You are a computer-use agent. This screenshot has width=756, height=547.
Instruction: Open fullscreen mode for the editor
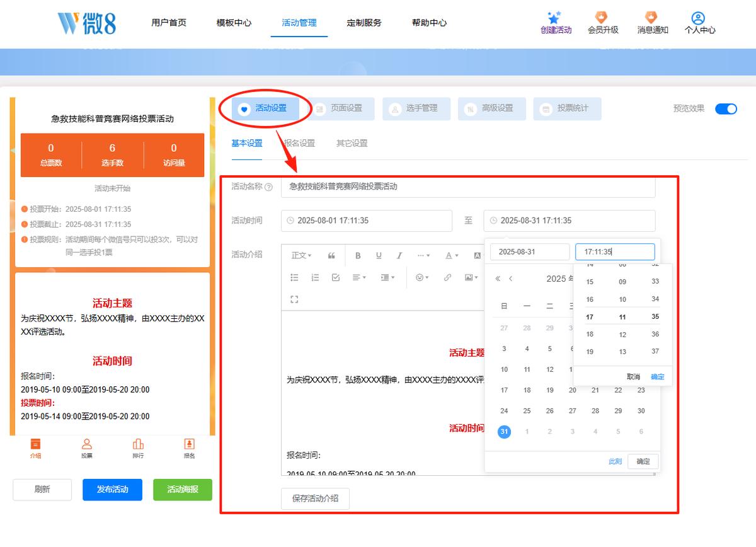coord(294,299)
